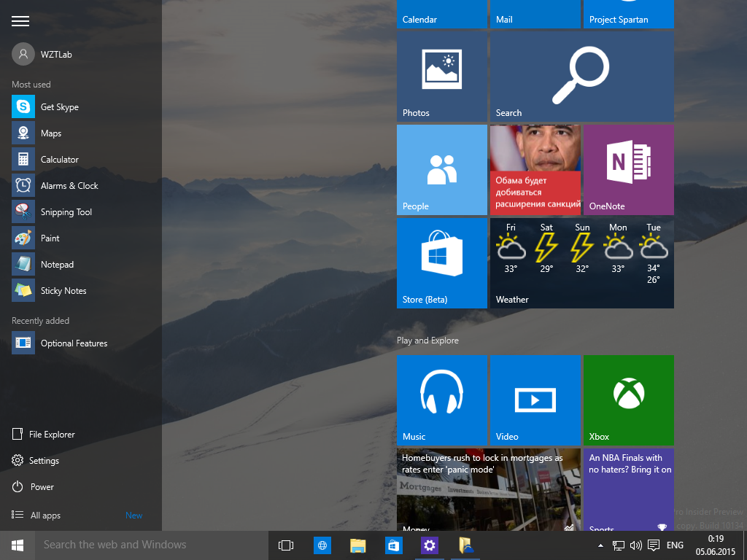
Task: Open the network status tray icon
Action: [x=619, y=545]
